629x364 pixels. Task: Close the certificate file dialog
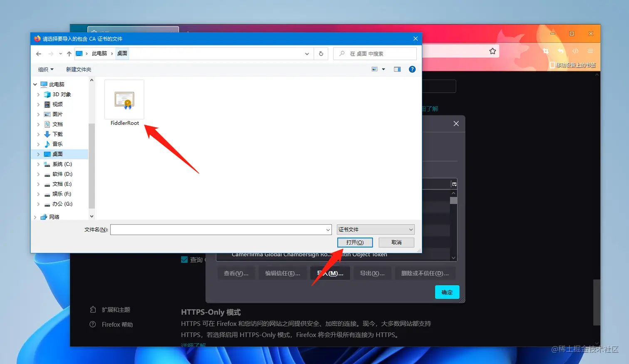[x=415, y=39]
